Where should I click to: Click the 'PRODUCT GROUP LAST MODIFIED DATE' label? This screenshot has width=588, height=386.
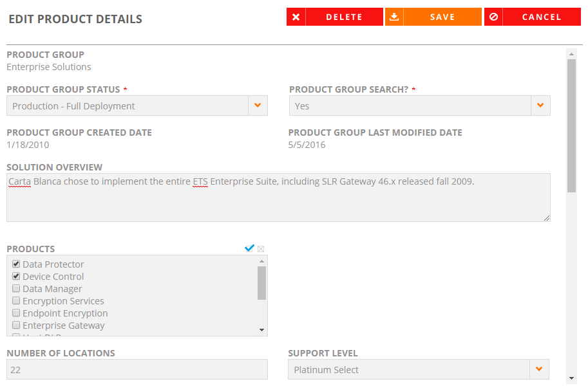(x=375, y=133)
